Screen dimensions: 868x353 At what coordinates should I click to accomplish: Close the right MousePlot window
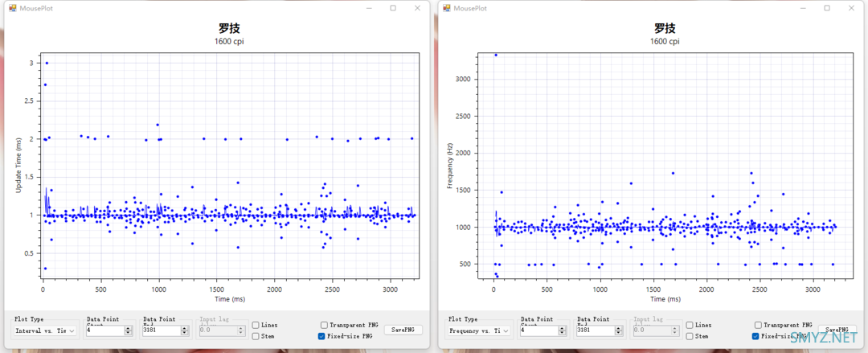pos(851,8)
